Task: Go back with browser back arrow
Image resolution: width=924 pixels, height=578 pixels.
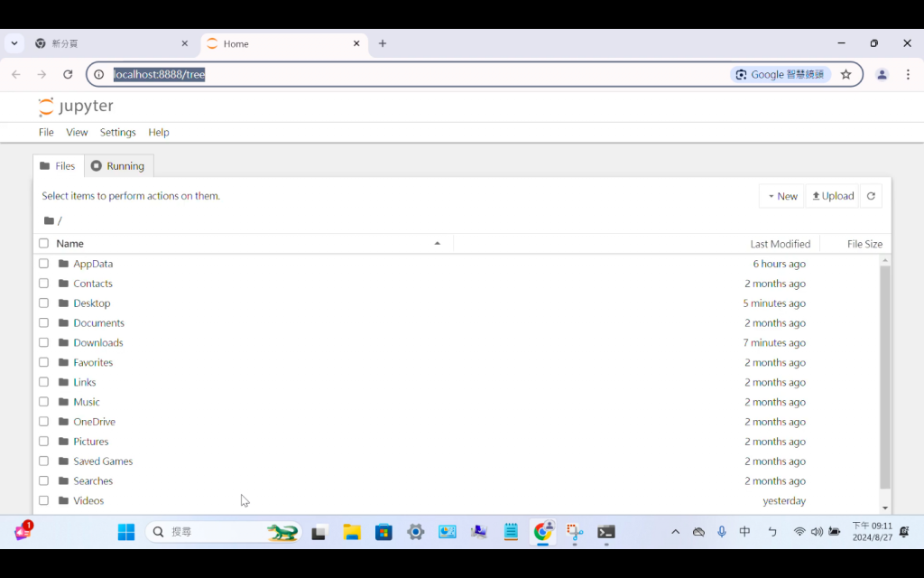Action: [x=16, y=74]
